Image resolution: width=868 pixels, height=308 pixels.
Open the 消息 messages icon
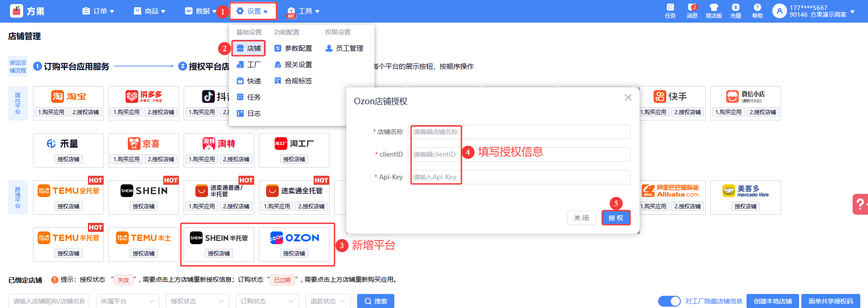click(692, 11)
